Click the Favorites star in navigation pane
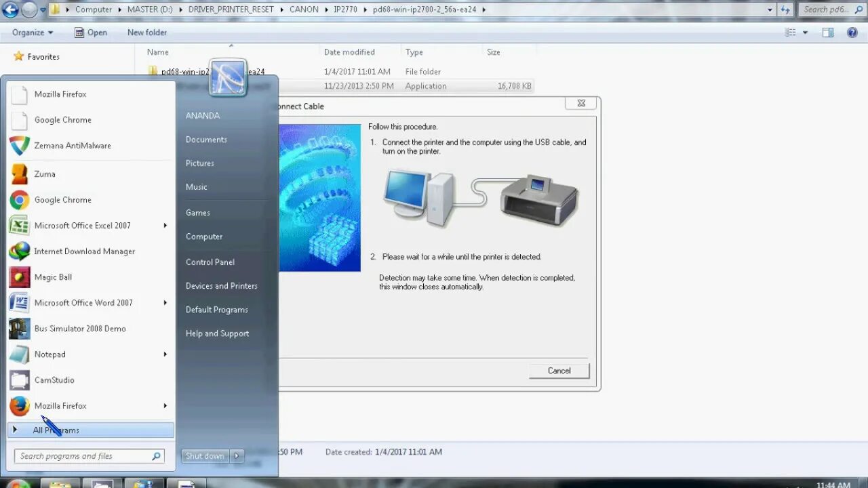Image resolution: width=868 pixels, height=488 pixels. click(x=19, y=57)
